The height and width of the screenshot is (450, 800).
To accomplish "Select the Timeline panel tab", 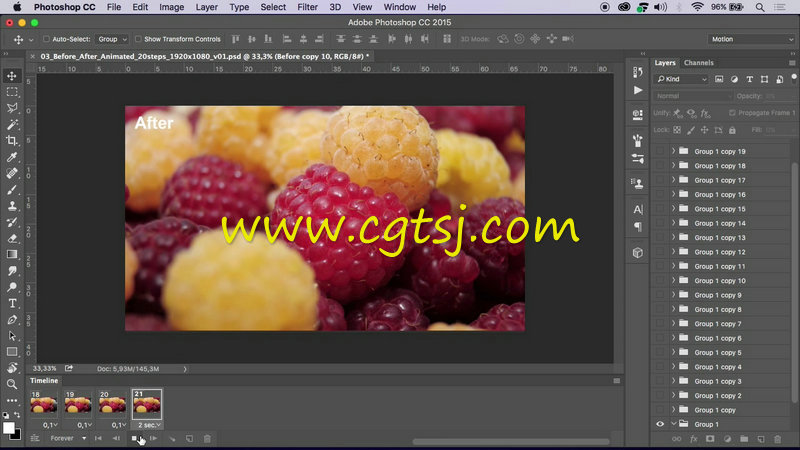I will tap(44, 381).
